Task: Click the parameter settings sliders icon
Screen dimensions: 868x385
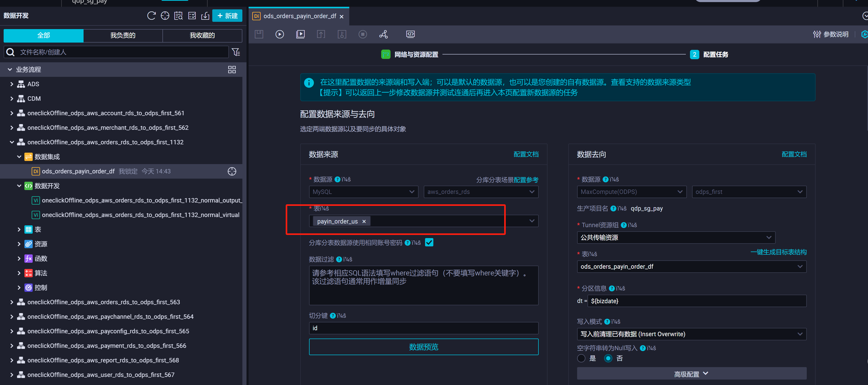Action: [x=817, y=34]
